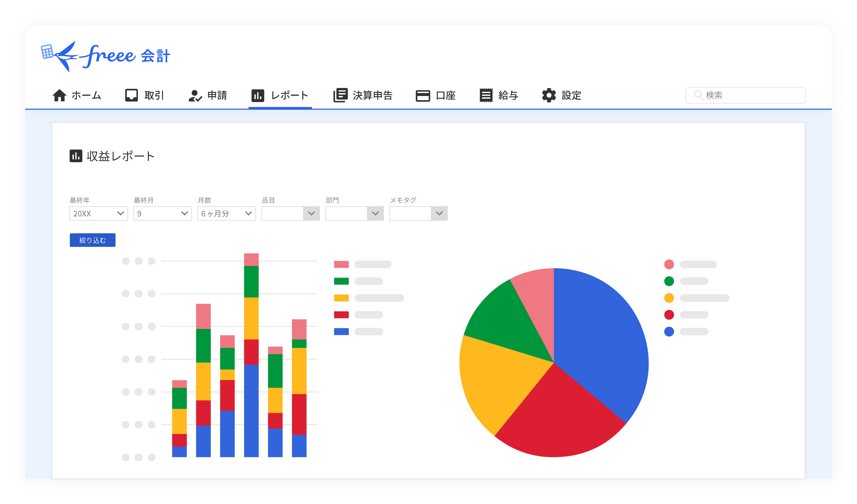Click the green pie legend dot
857x504 pixels.
point(669,281)
